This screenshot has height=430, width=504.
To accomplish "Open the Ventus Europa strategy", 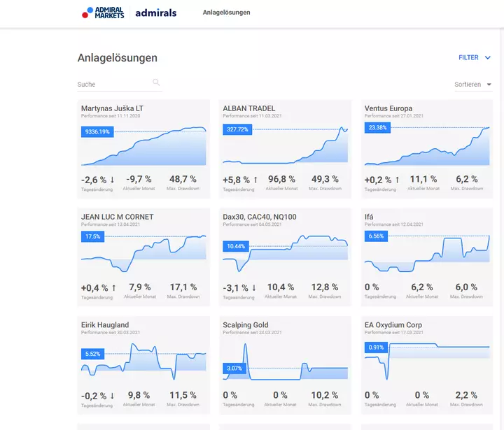I will click(388, 108).
